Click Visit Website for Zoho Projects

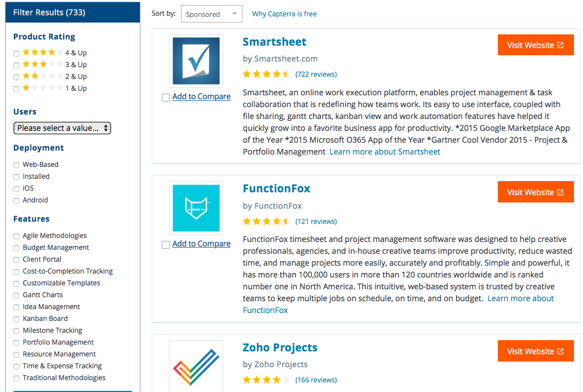(x=536, y=351)
